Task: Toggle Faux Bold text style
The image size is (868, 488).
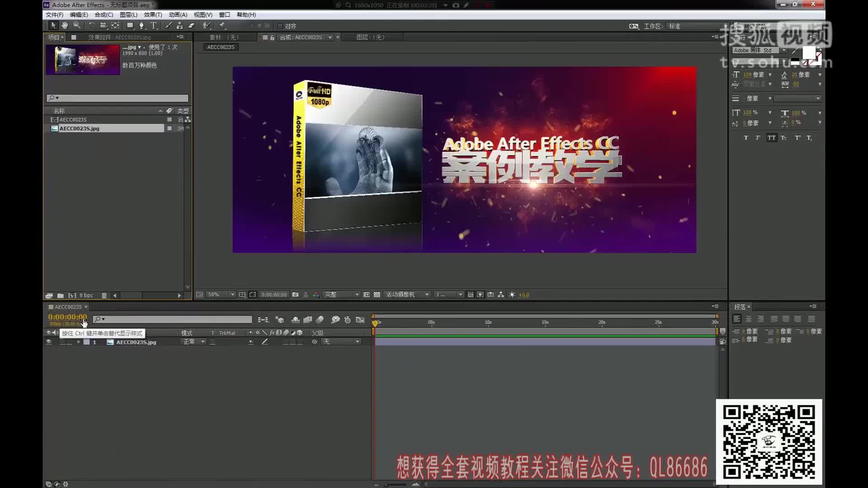Action: [746, 138]
